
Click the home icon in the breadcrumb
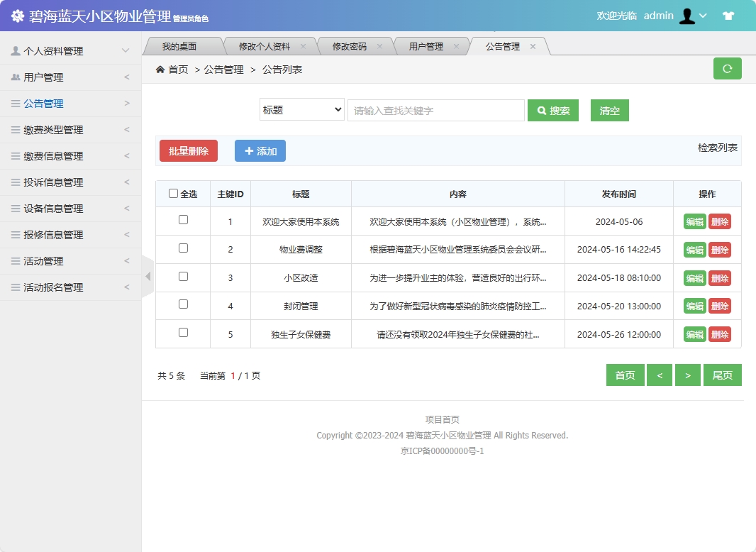tap(160, 70)
